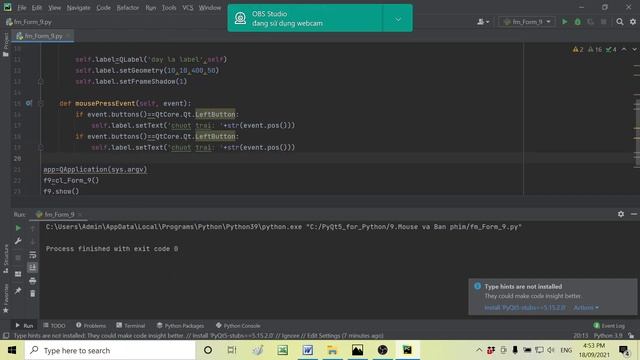The width and height of the screenshot is (640, 360).
Task: Open Python 3.9 interpreter selector
Action: pyautogui.click(x=608, y=336)
